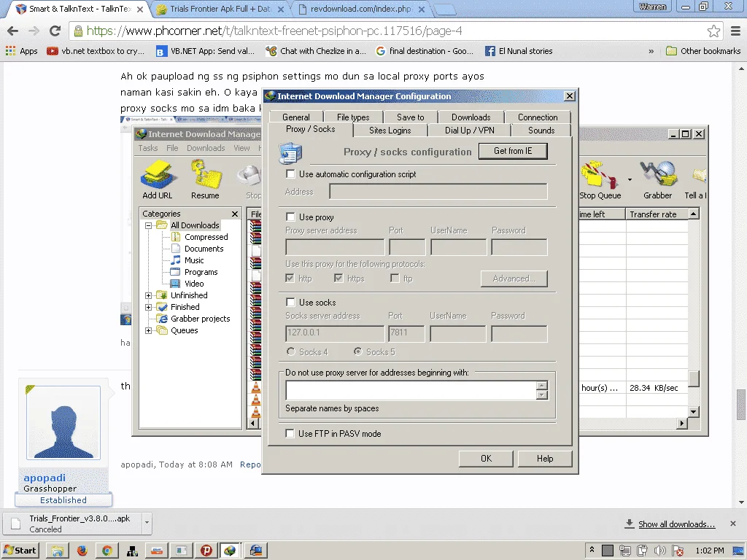Select the Socks 5 radio button
Screen dimensions: 747x560
pos(357,351)
